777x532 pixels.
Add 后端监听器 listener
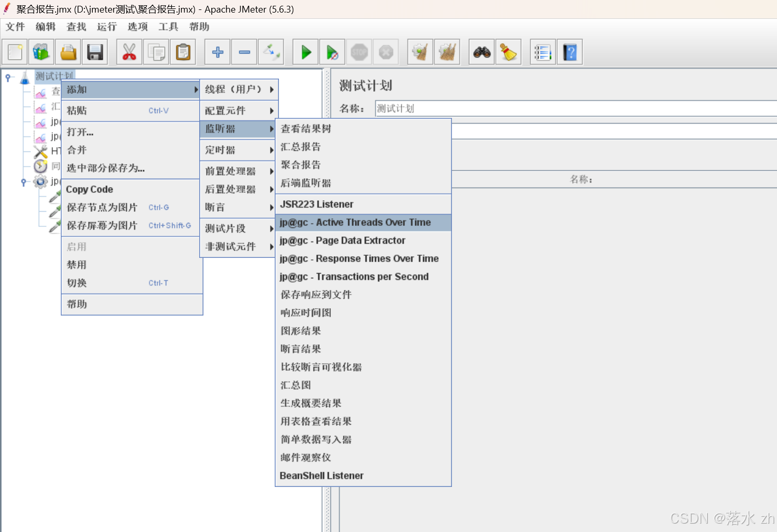(x=363, y=183)
